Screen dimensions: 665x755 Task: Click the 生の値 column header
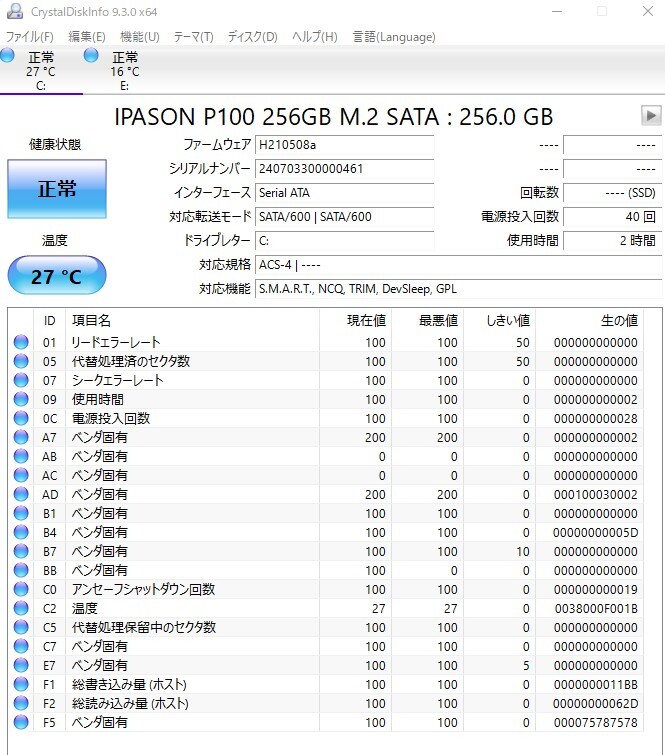(x=589, y=321)
